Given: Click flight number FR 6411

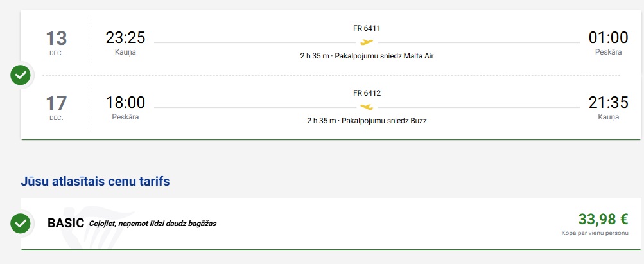Looking at the screenshot, I should point(367,28).
